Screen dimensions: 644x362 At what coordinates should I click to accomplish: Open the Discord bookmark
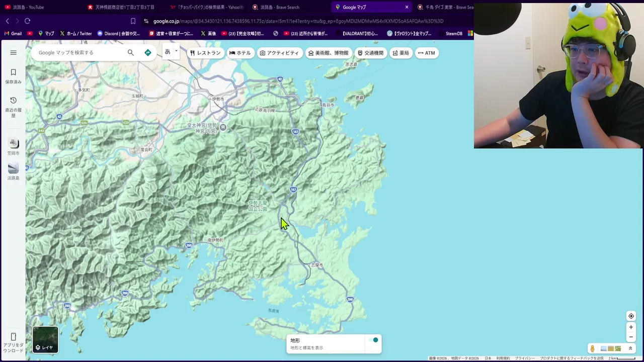tap(119, 34)
